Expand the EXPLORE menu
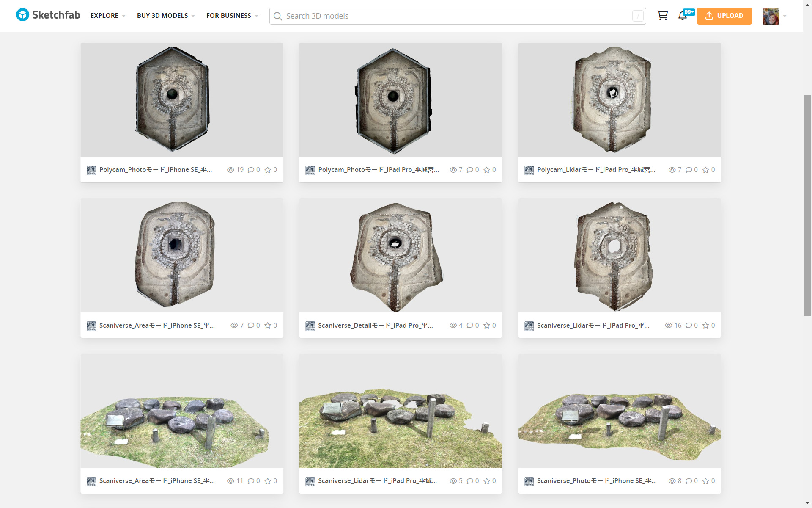This screenshot has height=508, width=812. coord(108,16)
